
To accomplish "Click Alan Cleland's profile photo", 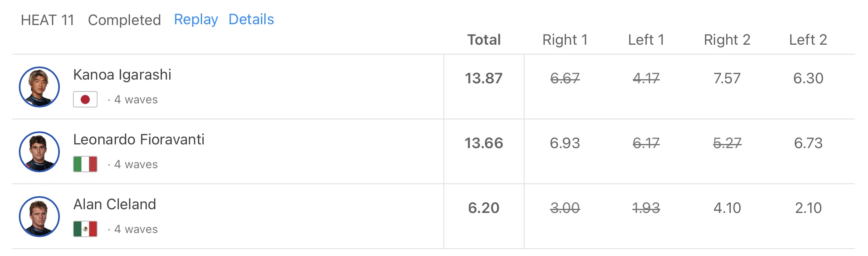I will pyautogui.click(x=39, y=217).
